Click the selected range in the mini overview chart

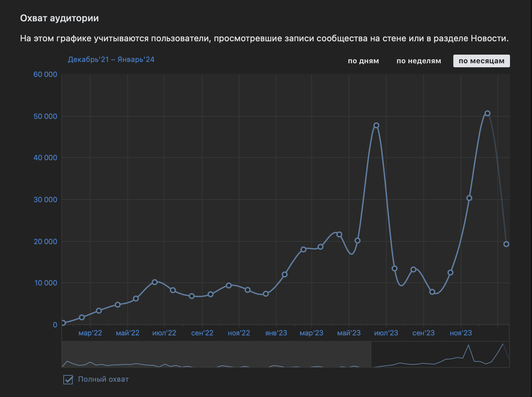point(440,354)
